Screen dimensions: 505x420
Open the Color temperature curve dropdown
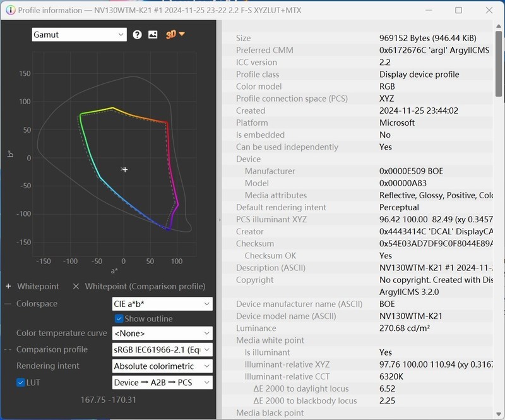coord(162,333)
